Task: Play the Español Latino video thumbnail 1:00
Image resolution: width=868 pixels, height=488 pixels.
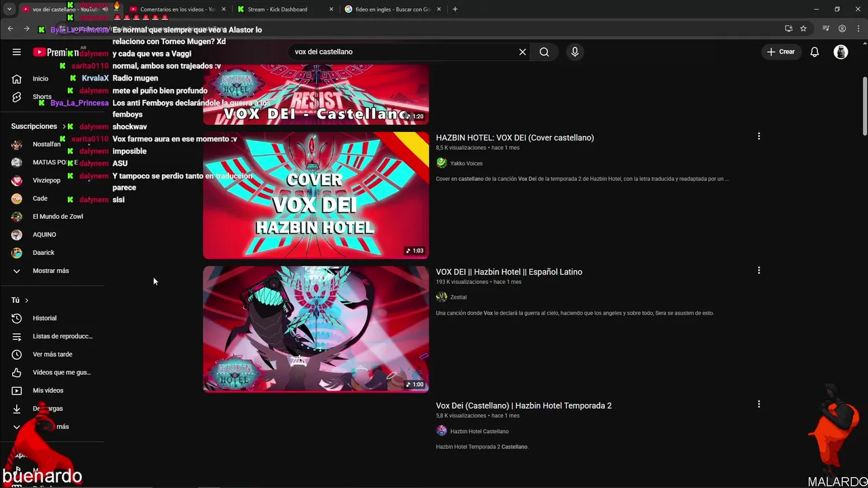Action: 316,329
